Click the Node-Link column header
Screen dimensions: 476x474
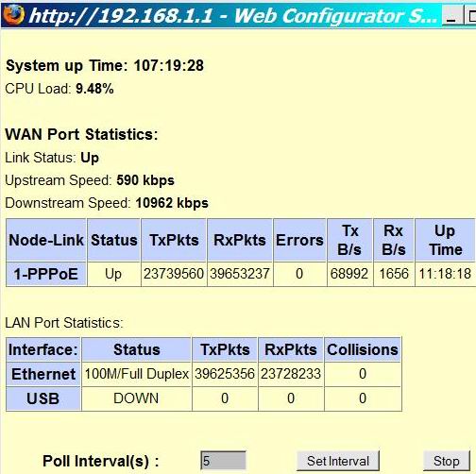click(x=46, y=240)
